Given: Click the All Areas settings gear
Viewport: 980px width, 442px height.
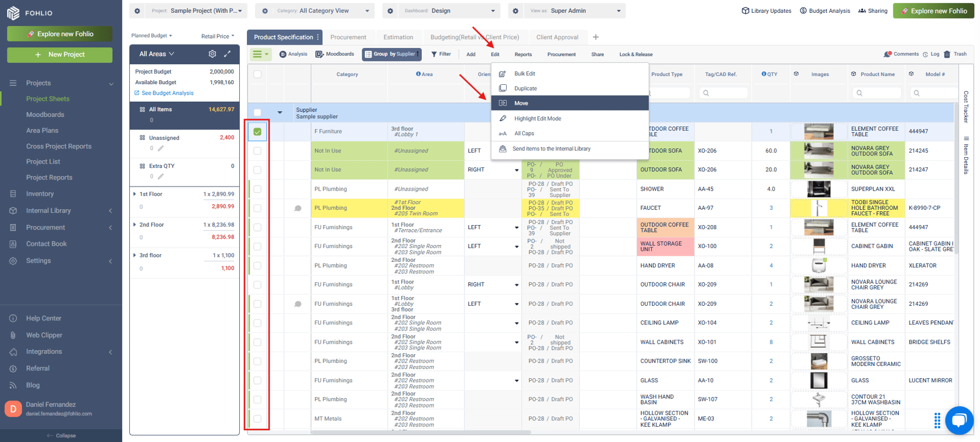Looking at the screenshot, I should pyautogui.click(x=212, y=54).
